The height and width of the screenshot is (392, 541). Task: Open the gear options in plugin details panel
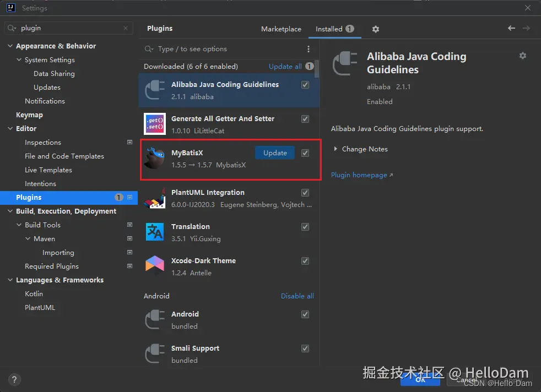[523, 56]
